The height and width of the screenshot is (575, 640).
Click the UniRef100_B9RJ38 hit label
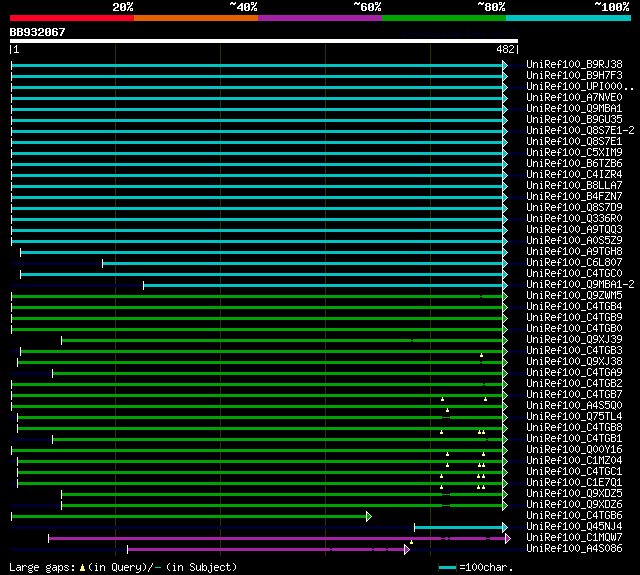coord(574,64)
